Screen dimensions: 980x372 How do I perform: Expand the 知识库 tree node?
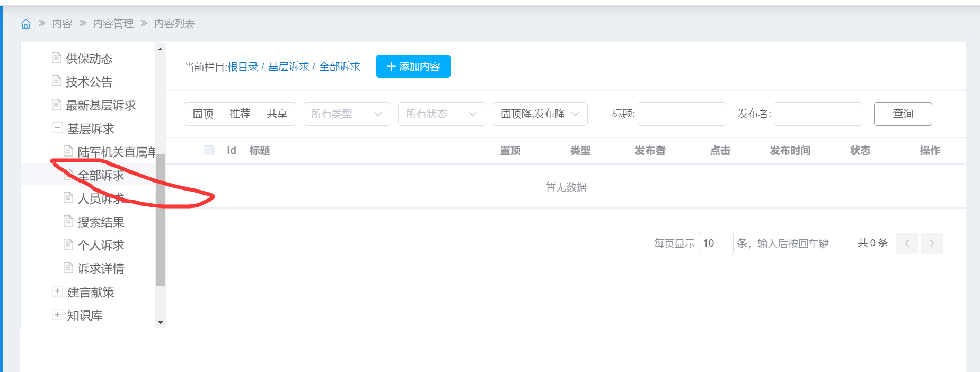(57, 315)
